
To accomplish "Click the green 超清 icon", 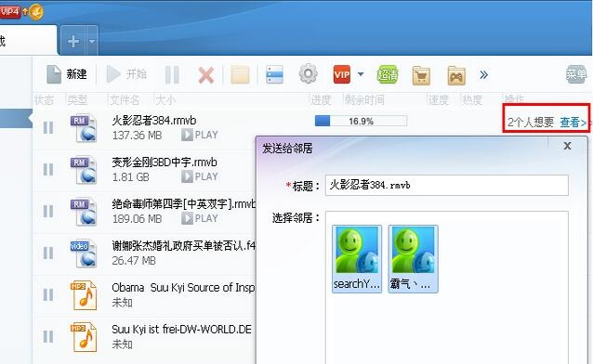I will (388, 74).
